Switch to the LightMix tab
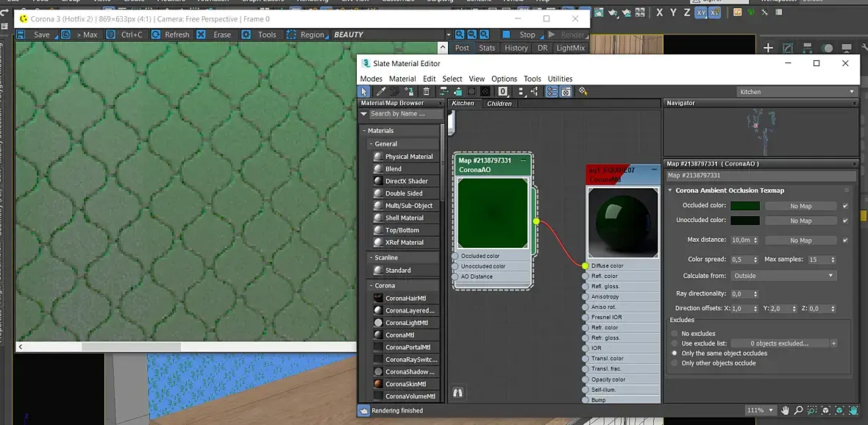Screen dimensions: 868x425 coord(570,48)
